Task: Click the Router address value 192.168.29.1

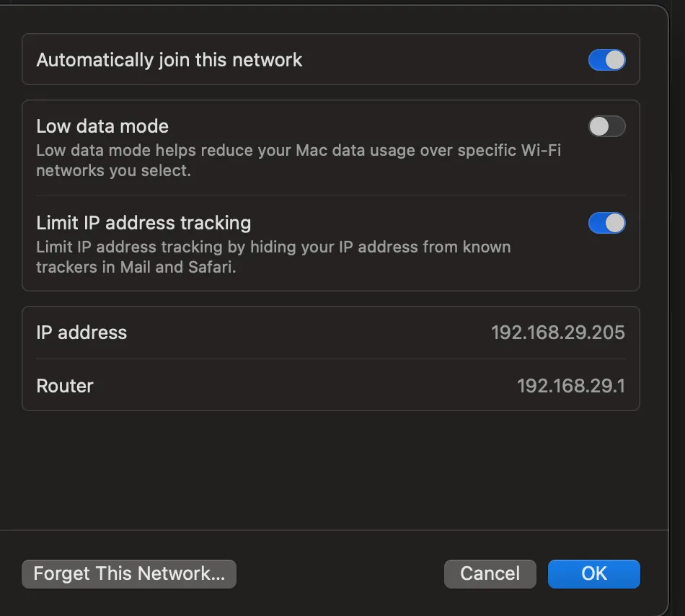Action: 570,386
